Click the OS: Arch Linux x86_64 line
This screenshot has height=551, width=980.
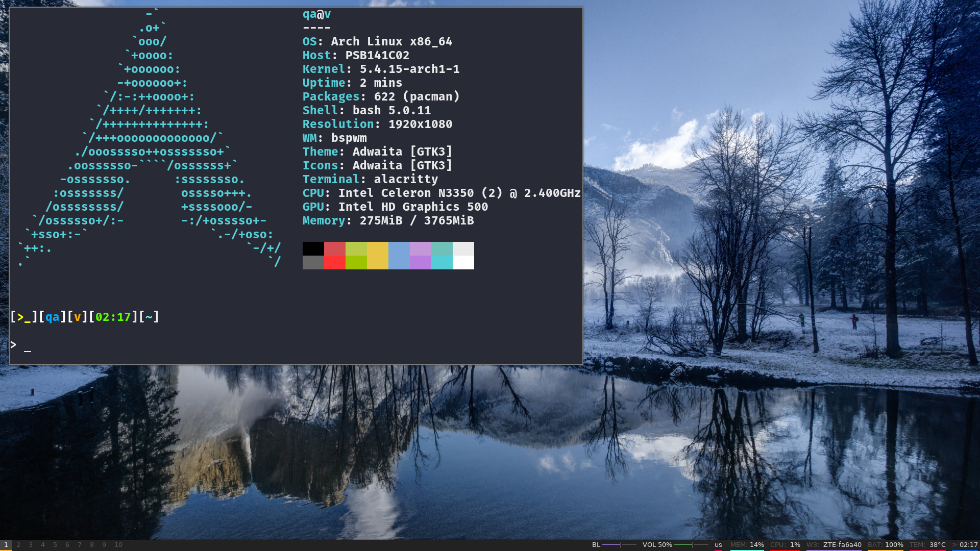click(x=377, y=41)
